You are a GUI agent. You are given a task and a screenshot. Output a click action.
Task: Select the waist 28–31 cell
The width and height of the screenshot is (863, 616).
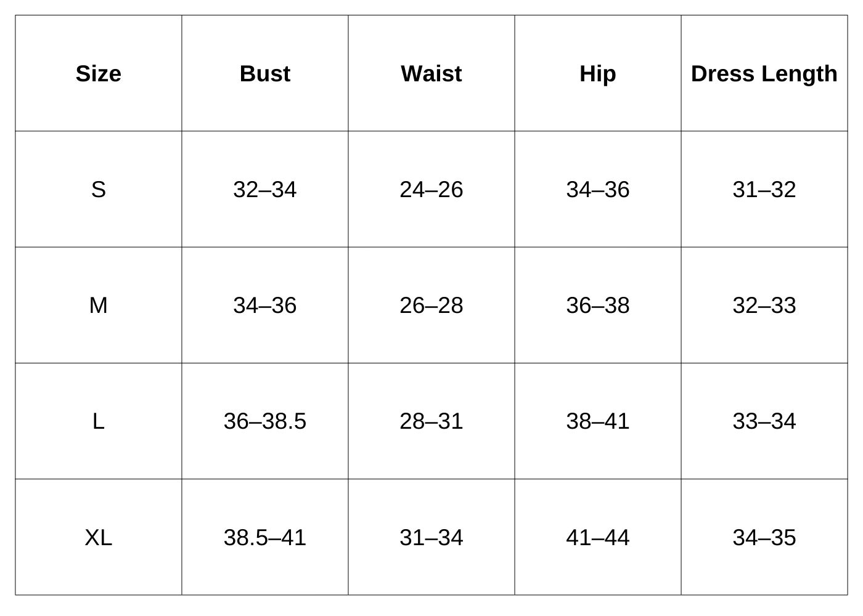(x=431, y=421)
